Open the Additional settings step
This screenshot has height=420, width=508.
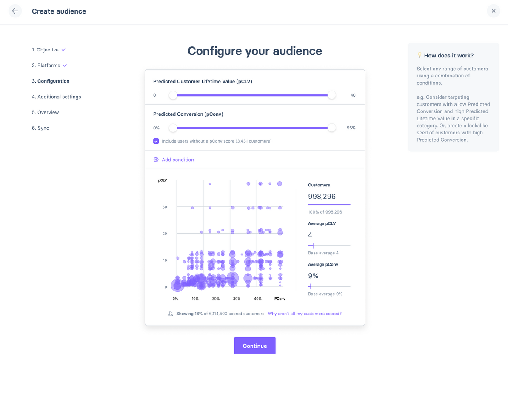pyautogui.click(x=56, y=97)
